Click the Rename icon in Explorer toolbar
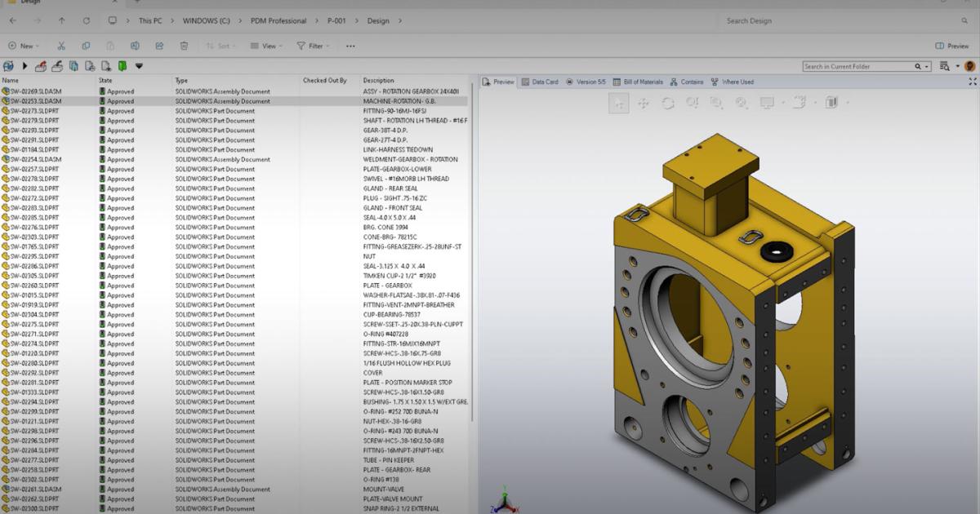The width and height of the screenshot is (980, 514). (x=135, y=46)
